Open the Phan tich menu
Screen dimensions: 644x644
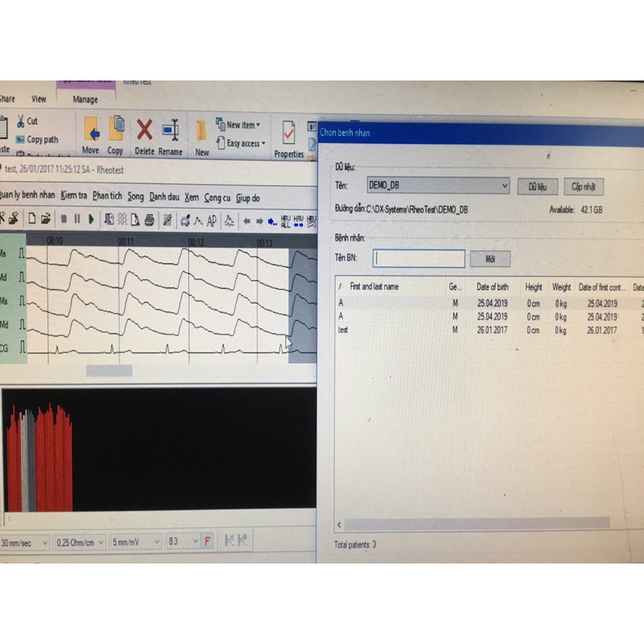(x=107, y=196)
